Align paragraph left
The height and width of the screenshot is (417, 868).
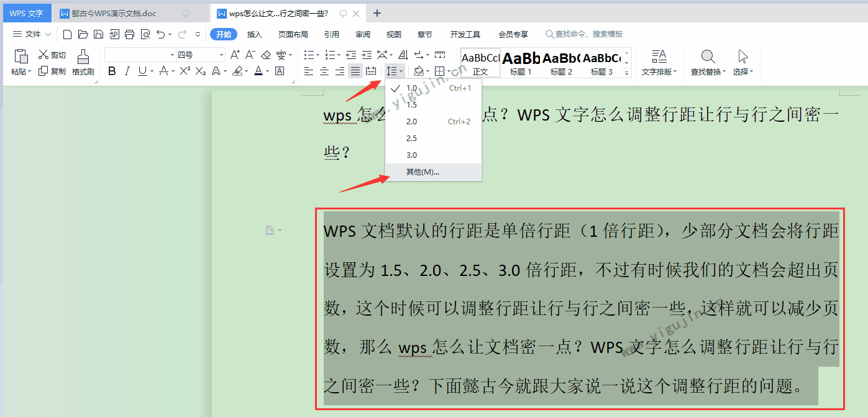309,71
